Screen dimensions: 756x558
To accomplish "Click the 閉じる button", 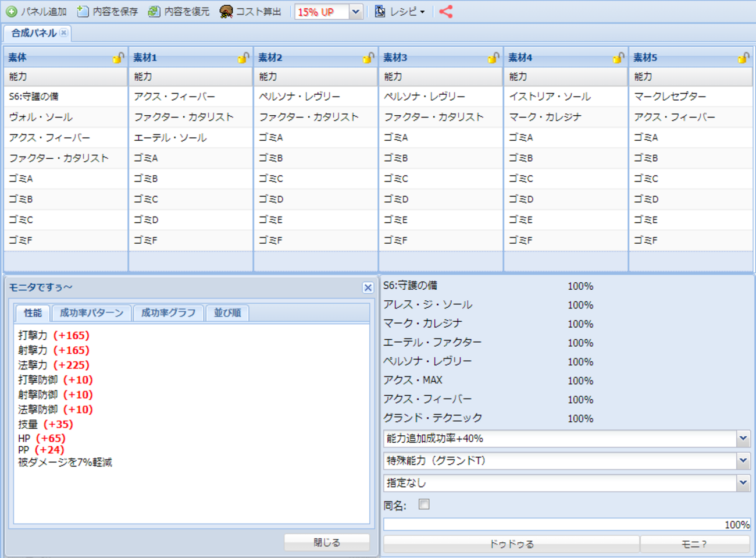I will click(x=327, y=542).
